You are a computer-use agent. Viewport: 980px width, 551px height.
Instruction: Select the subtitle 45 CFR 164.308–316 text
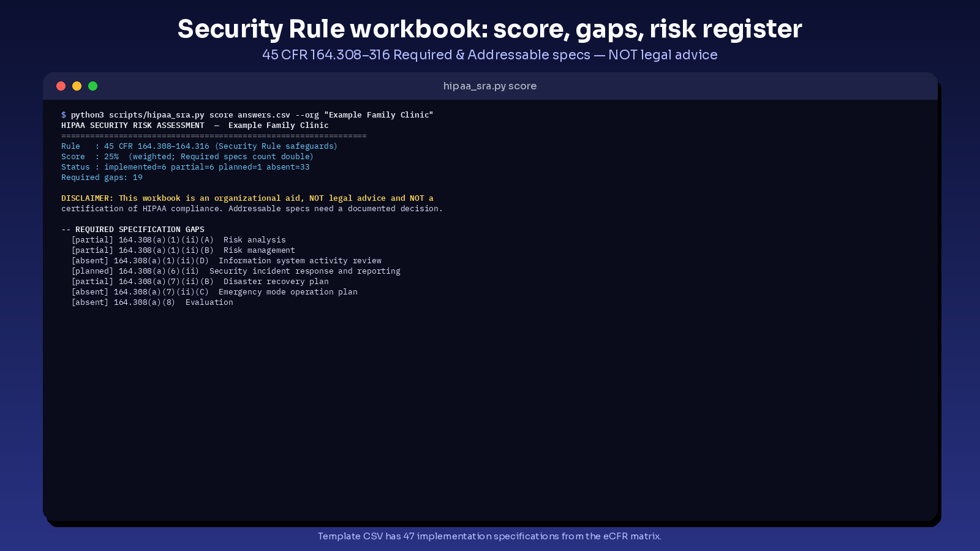click(490, 54)
